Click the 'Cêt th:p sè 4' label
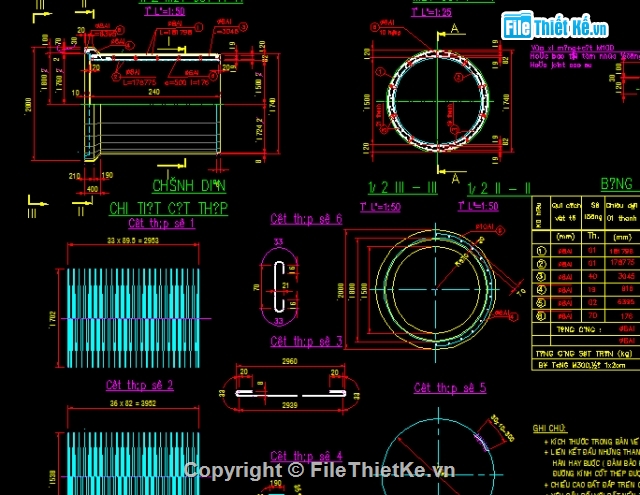Image resolution: width=640 pixels, height=495 pixels. 306,456
